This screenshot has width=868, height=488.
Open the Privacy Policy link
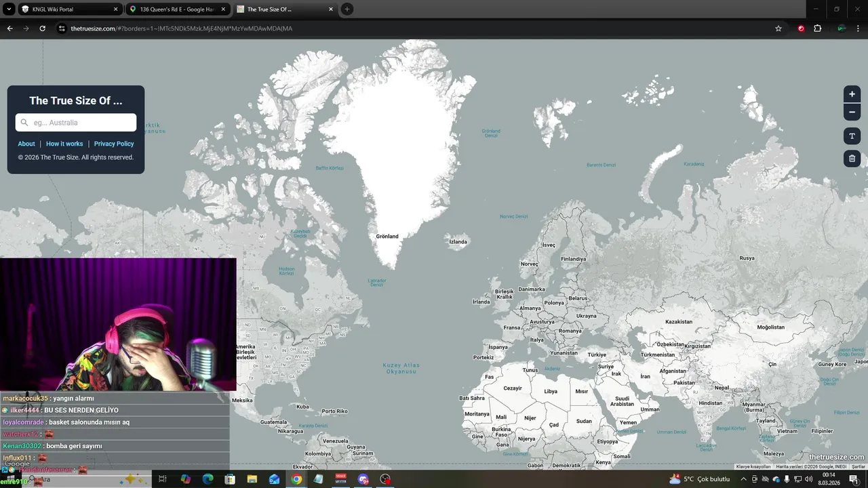(114, 144)
